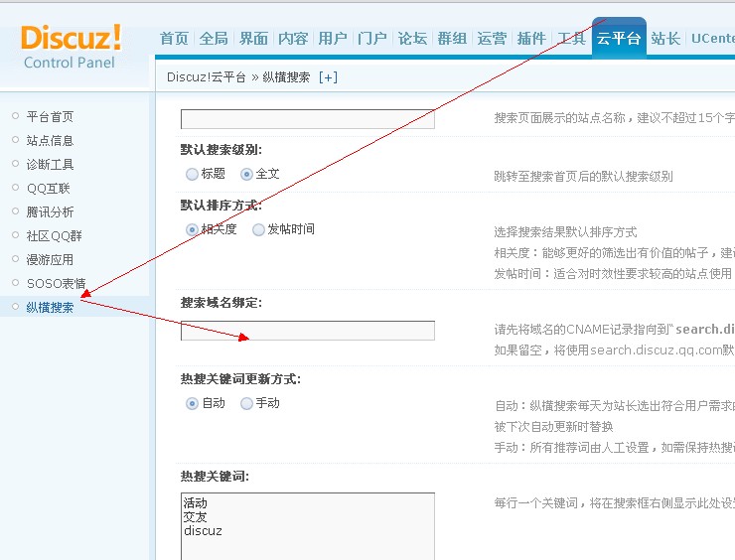Click the 'discuz' keyword line
The width and height of the screenshot is (735, 560).
(203, 531)
